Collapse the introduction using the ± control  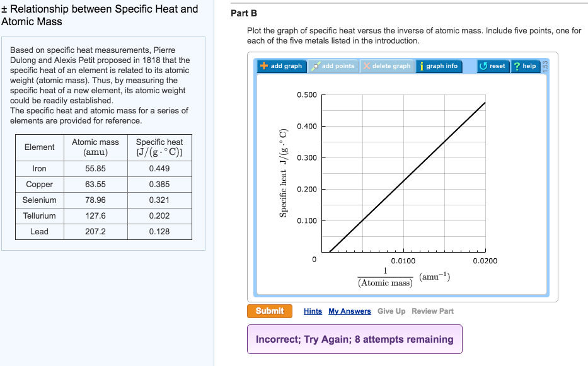click(6, 9)
